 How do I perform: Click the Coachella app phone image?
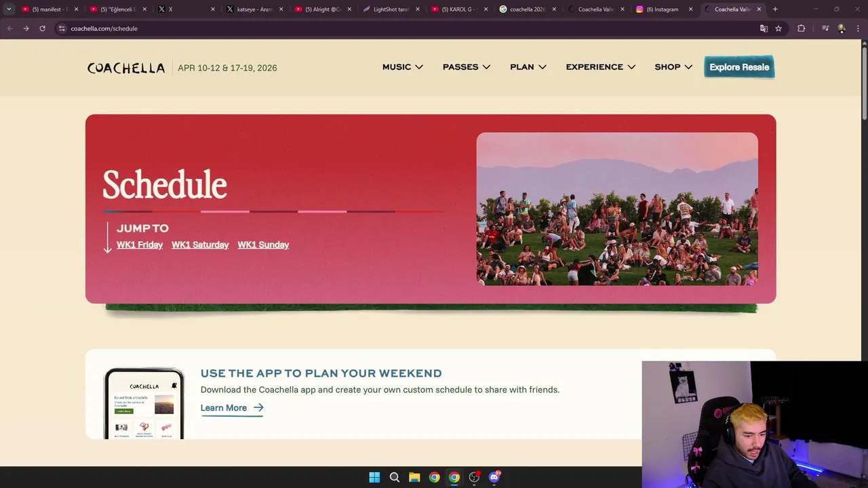click(x=144, y=403)
